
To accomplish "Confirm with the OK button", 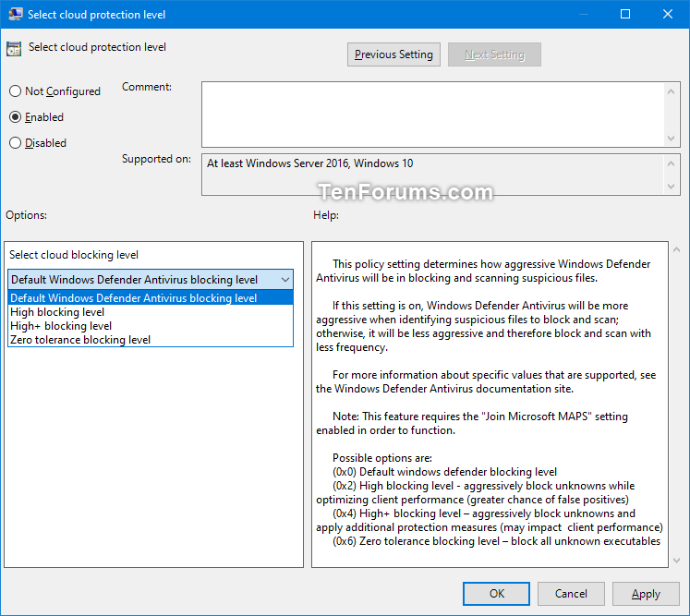I will coord(496,594).
